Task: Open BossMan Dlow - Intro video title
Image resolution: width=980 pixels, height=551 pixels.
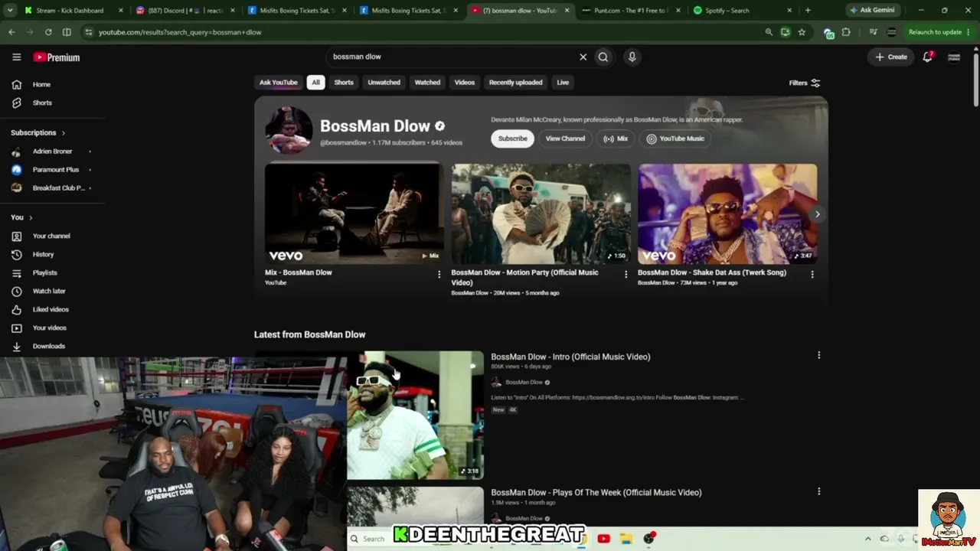Action: coord(570,357)
